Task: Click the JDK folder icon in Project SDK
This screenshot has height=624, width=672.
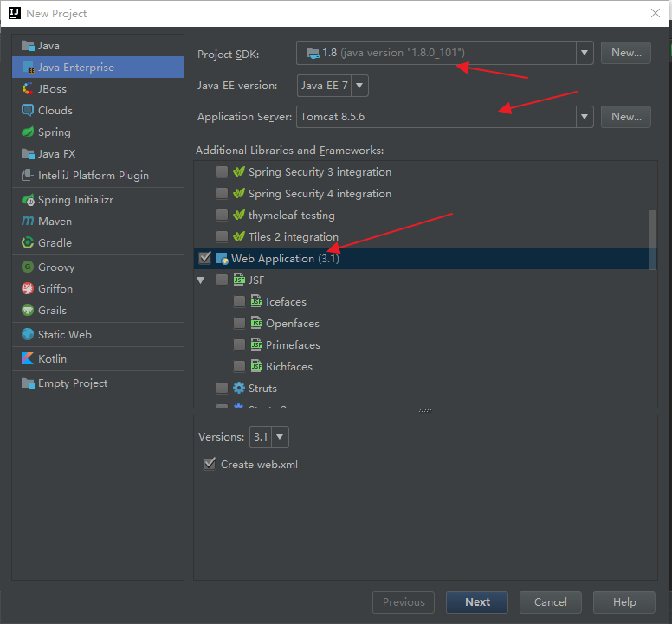Action: (x=313, y=53)
